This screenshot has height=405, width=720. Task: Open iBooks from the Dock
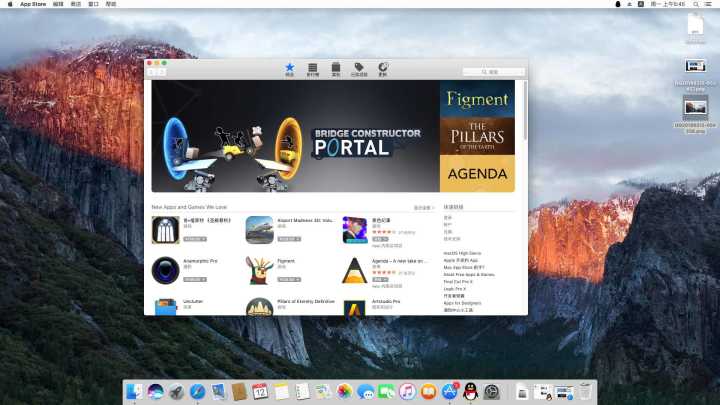428,392
